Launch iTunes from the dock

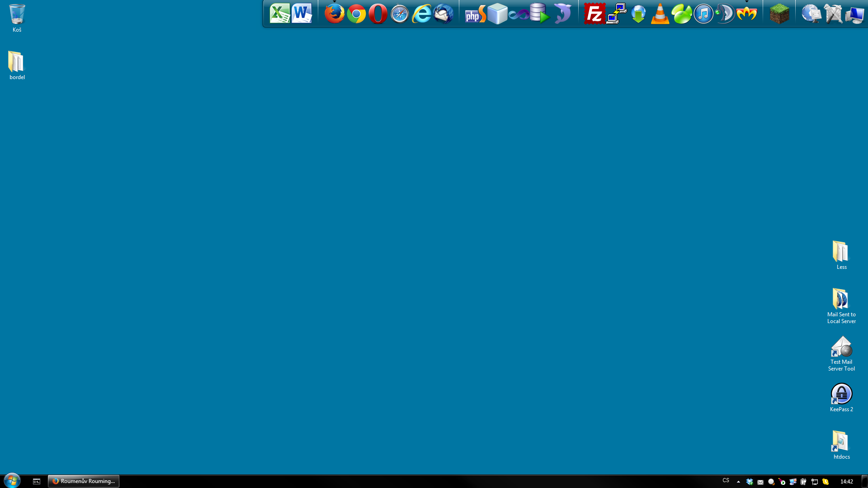(x=703, y=14)
